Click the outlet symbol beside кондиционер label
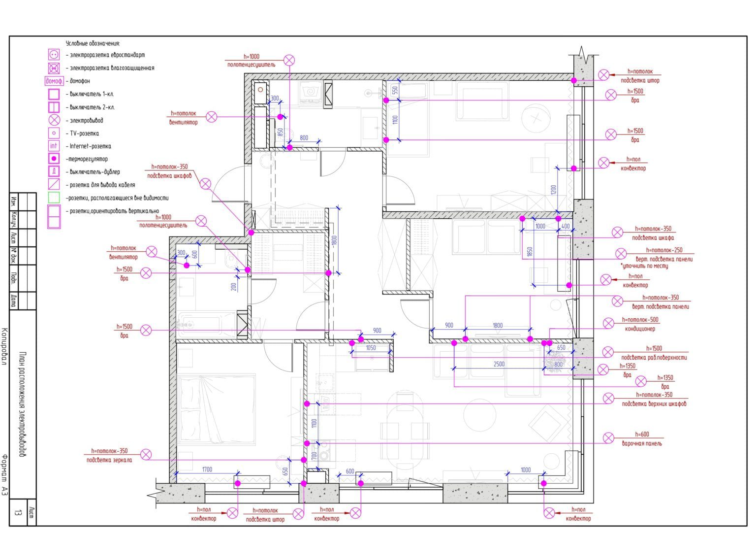Image resolution: width=756 pixels, height=535 pixels. point(608,323)
